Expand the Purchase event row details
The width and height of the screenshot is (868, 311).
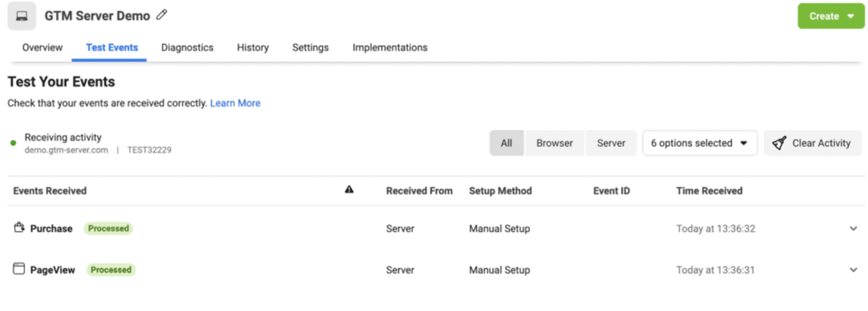[x=853, y=229]
